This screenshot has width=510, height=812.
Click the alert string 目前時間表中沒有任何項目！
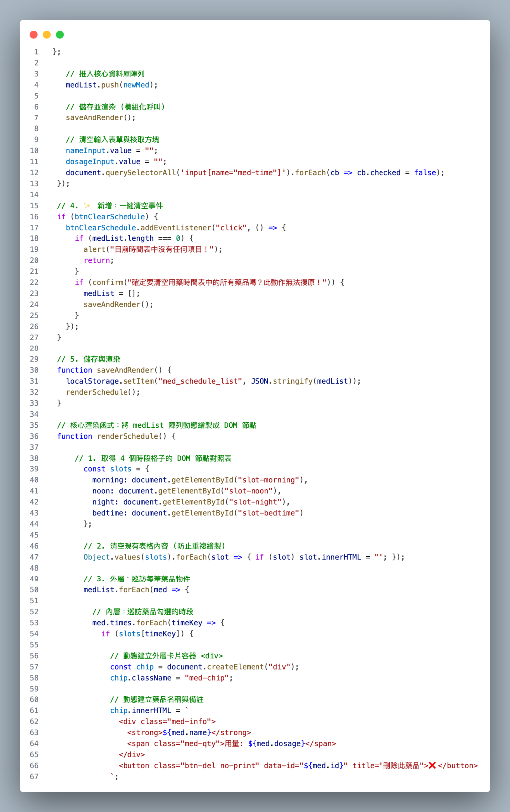tap(162, 249)
